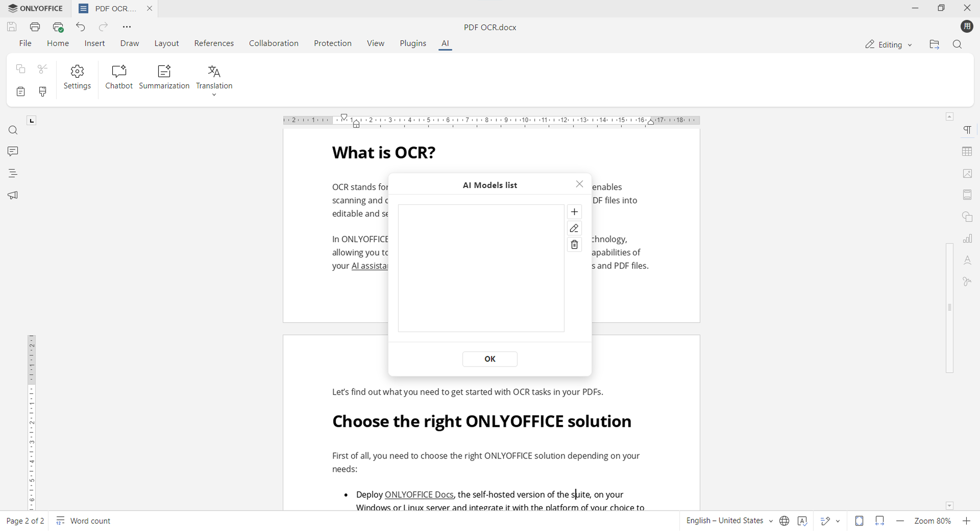Open Word count in status bar
This screenshot has height=531, width=980.
tap(84, 521)
